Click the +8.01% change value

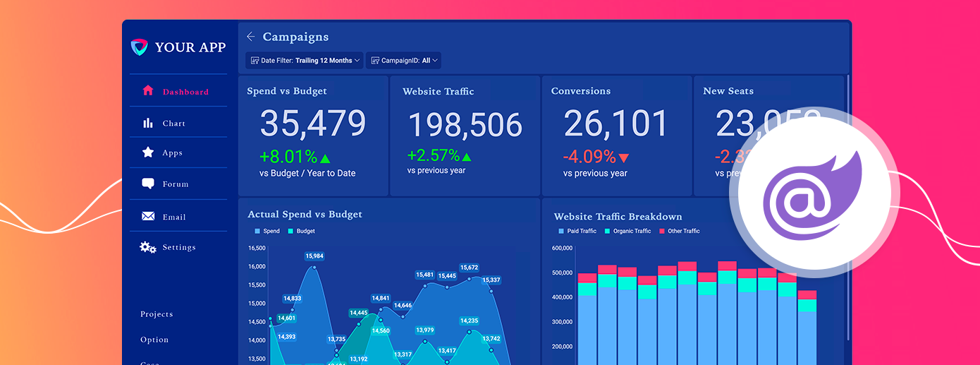[x=288, y=157]
